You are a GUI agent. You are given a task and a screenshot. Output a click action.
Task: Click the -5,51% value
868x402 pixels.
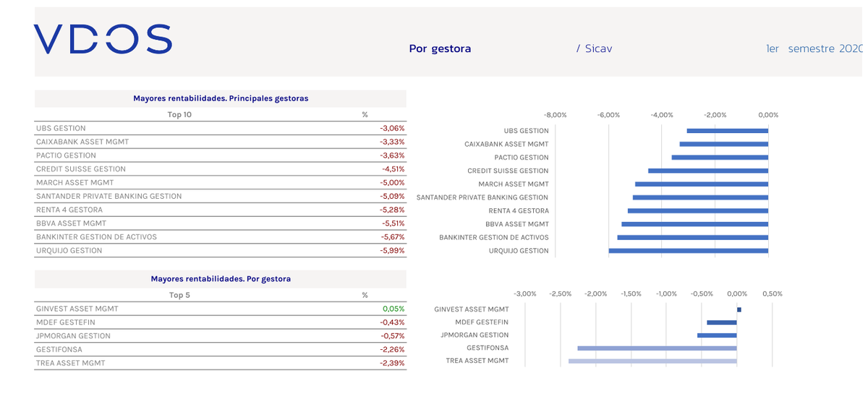coord(393,223)
